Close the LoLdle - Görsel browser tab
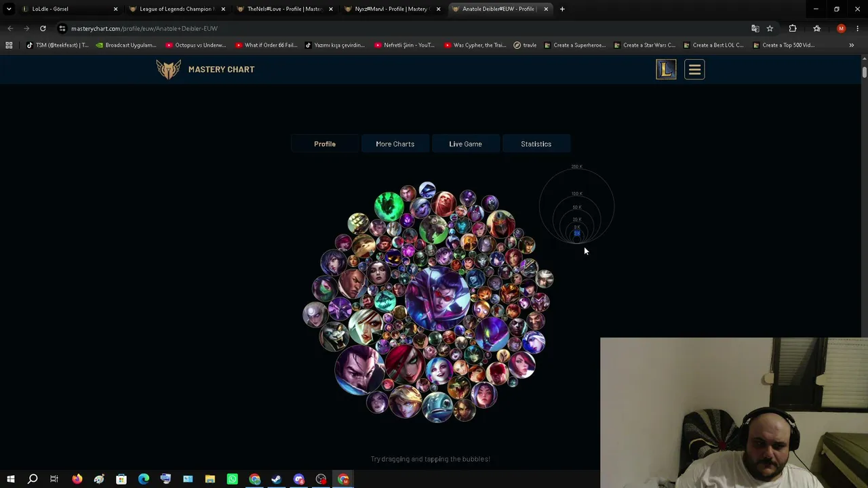 [x=115, y=9]
